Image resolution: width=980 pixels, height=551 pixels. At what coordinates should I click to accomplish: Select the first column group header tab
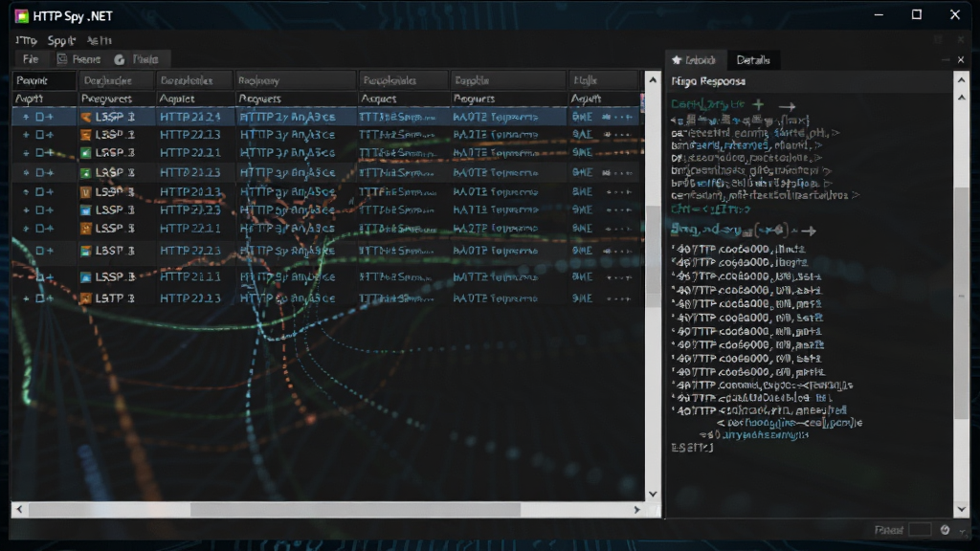point(44,80)
